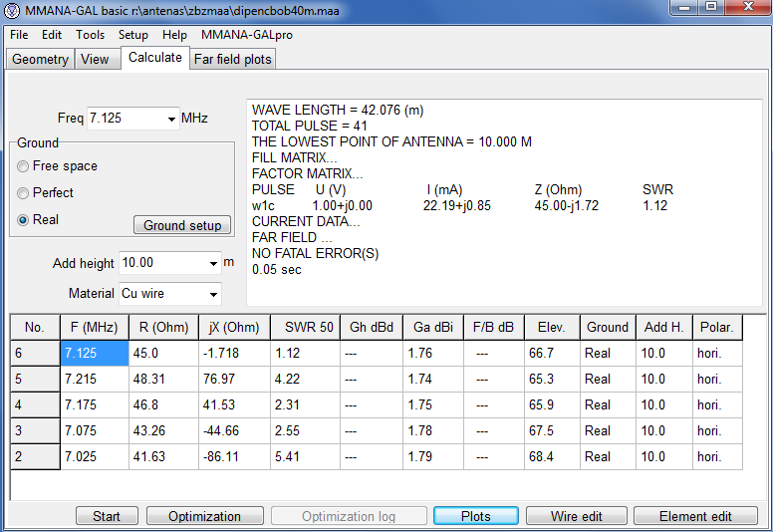The height and width of the screenshot is (532, 773).
Task: Click the WAVE LENGTH line in output log
Action: click(338, 110)
